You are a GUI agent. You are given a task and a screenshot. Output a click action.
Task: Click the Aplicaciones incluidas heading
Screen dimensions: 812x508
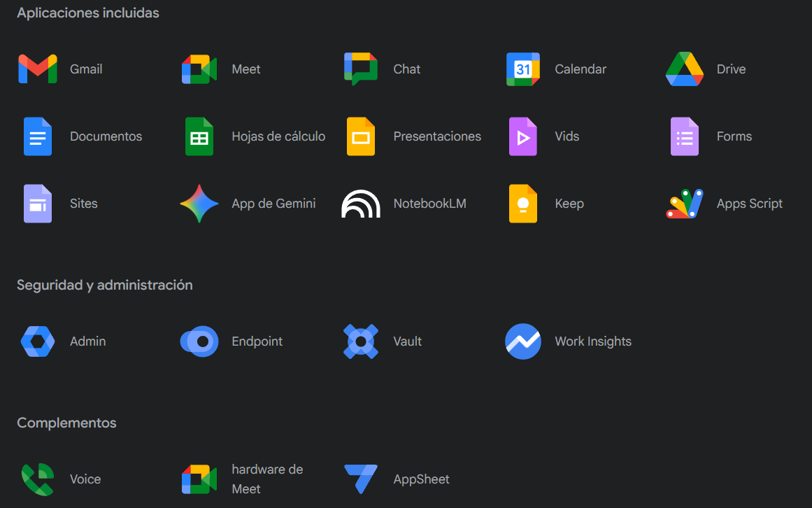[88, 13]
